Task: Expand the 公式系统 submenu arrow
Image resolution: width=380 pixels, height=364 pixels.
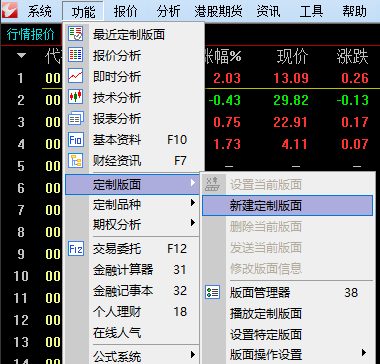Action: click(193, 354)
